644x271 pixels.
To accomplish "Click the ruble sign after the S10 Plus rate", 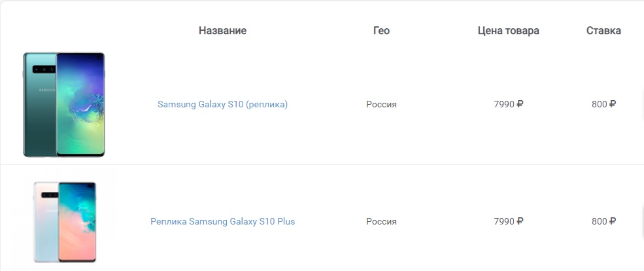I will pos(613,222).
